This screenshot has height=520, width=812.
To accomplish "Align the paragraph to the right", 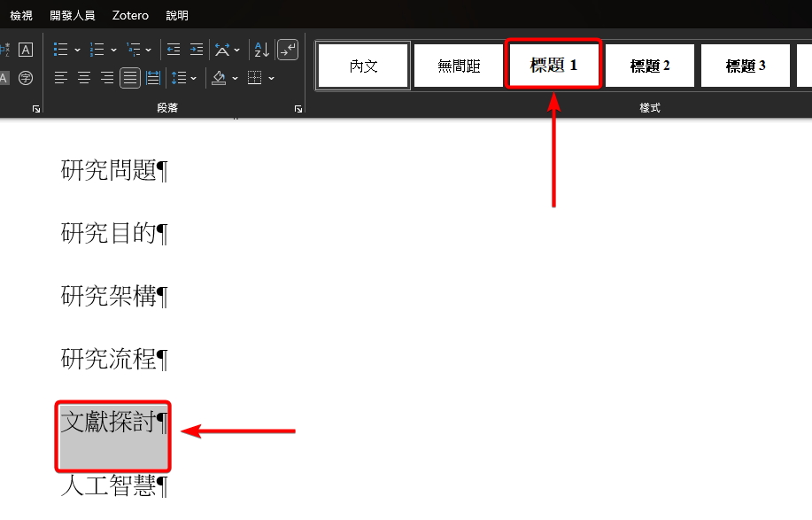I will click(107, 78).
